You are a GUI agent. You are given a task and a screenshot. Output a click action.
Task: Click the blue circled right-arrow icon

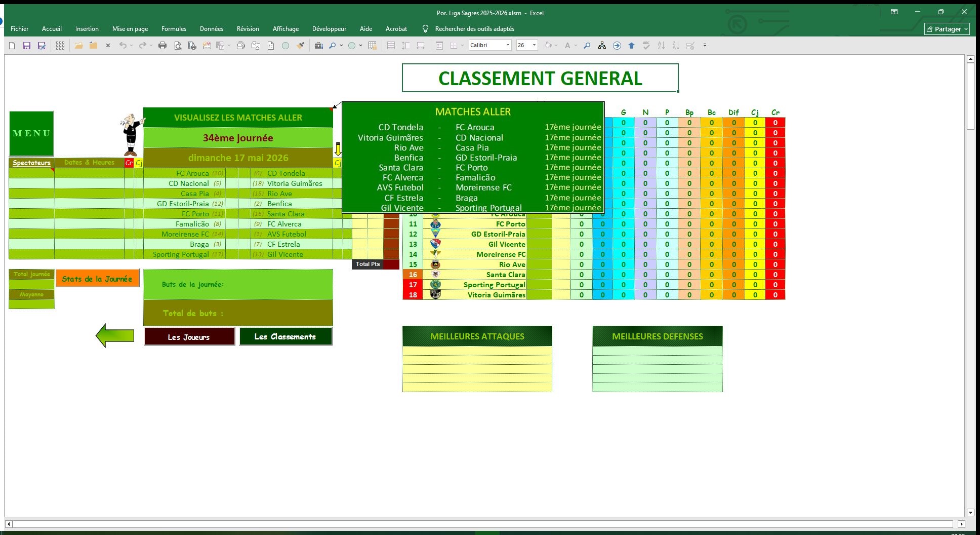pyautogui.click(x=617, y=46)
